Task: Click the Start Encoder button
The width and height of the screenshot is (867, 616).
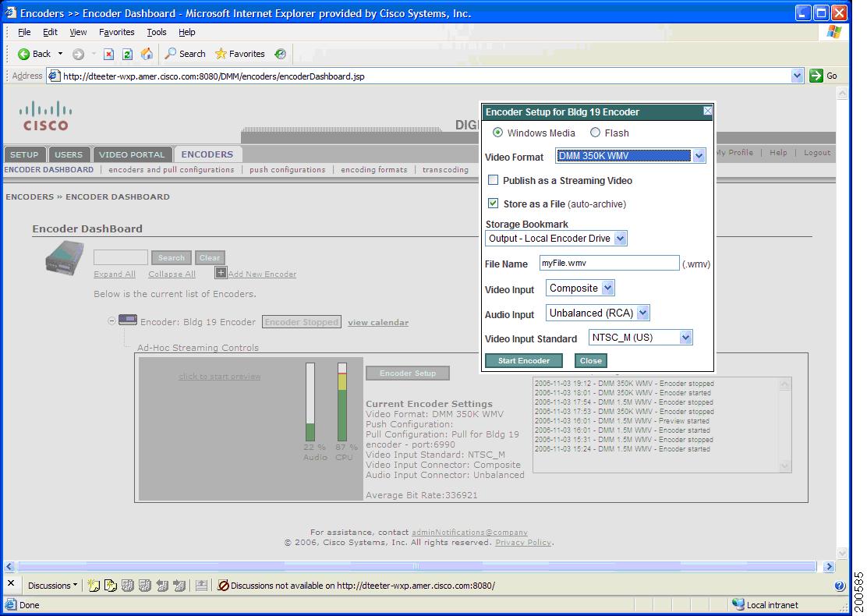Action: [523, 360]
